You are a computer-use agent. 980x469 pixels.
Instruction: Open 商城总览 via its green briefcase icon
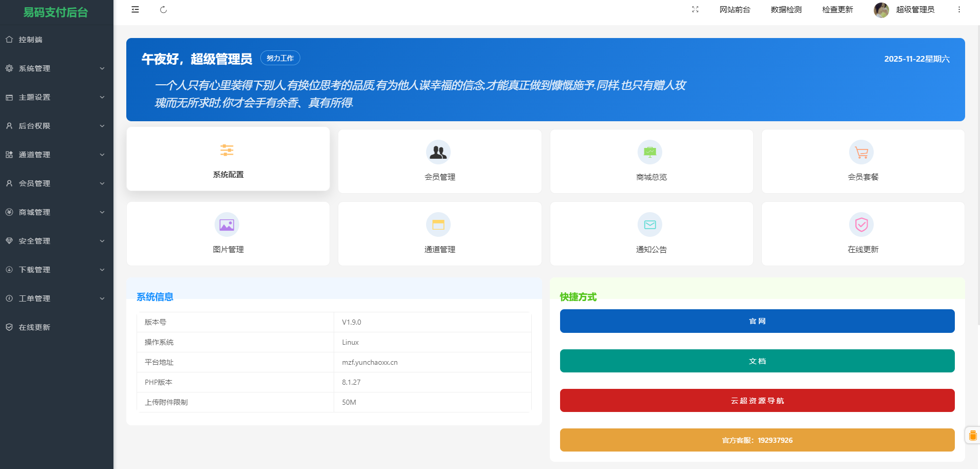coord(650,152)
